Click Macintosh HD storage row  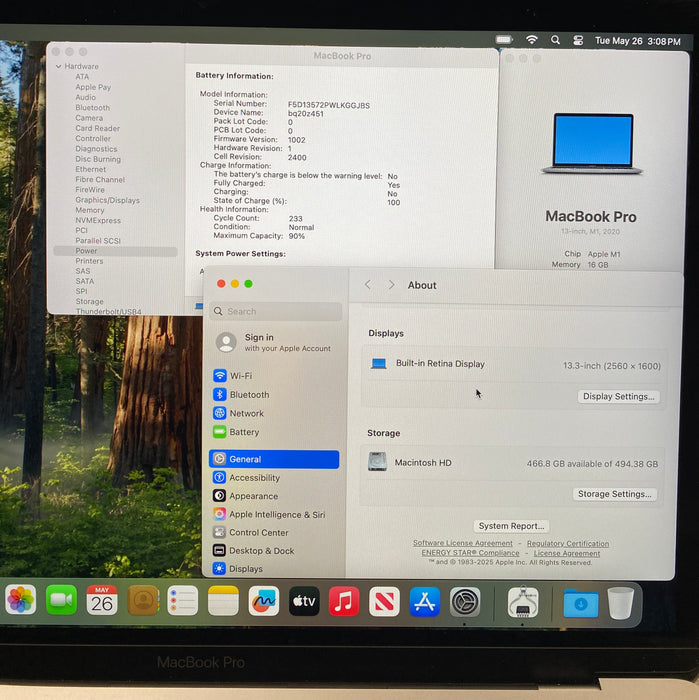click(512, 463)
